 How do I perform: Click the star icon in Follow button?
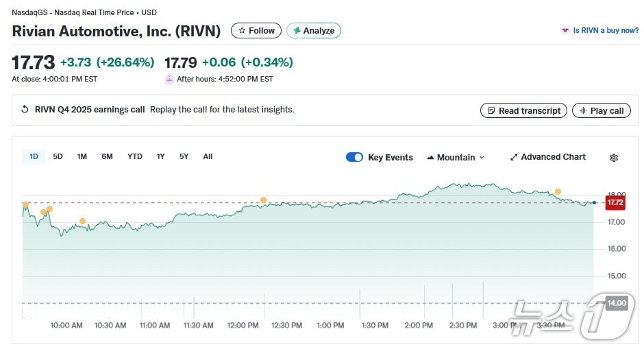(x=241, y=31)
